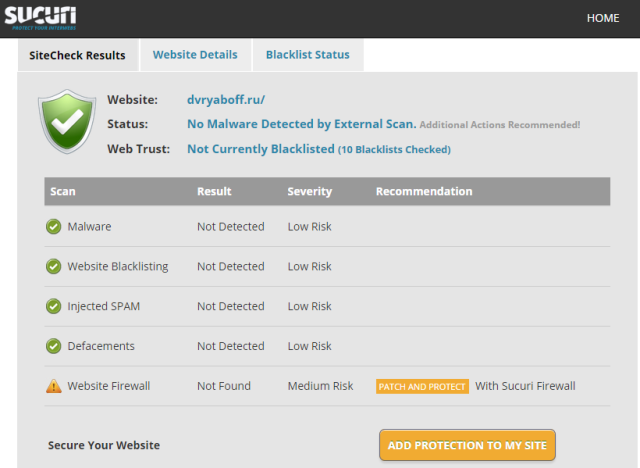The height and width of the screenshot is (468, 640).
Task: Click the Additional Actions Recommended text
Action: pos(500,125)
